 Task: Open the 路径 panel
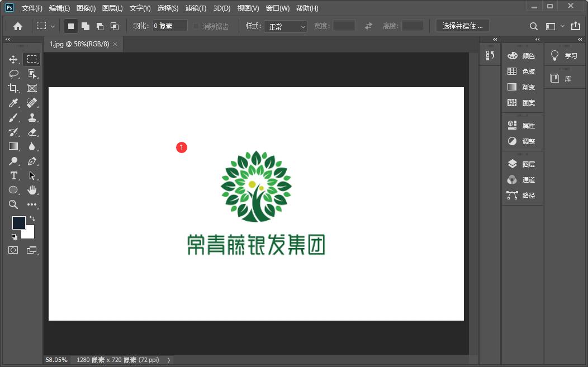(522, 196)
